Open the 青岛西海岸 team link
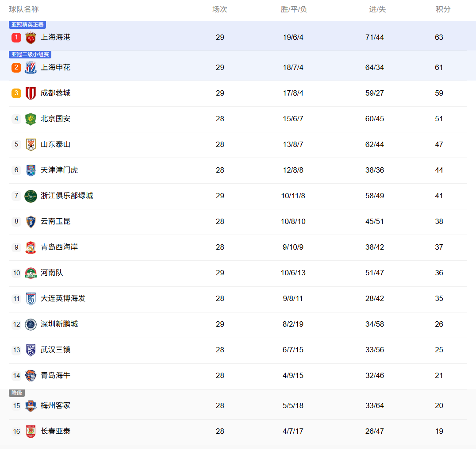The height and width of the screenshot is (451, 476). coord(59,247)
